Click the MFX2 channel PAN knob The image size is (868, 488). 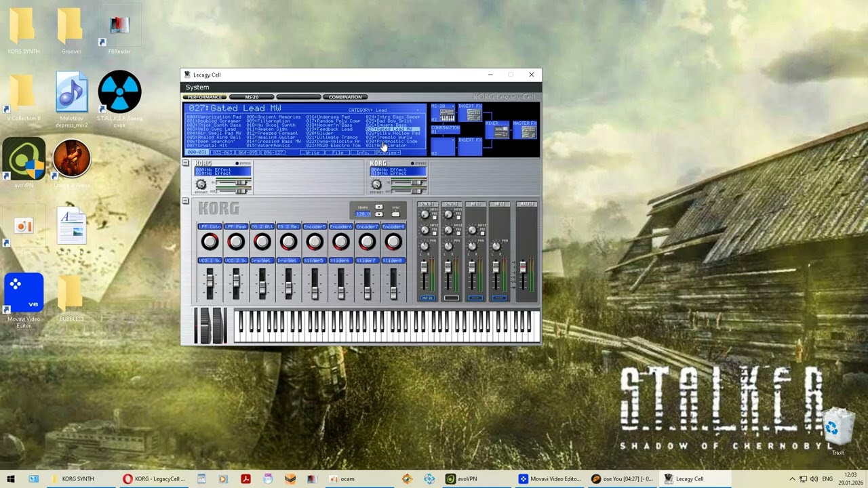click(x=496, y=247)
